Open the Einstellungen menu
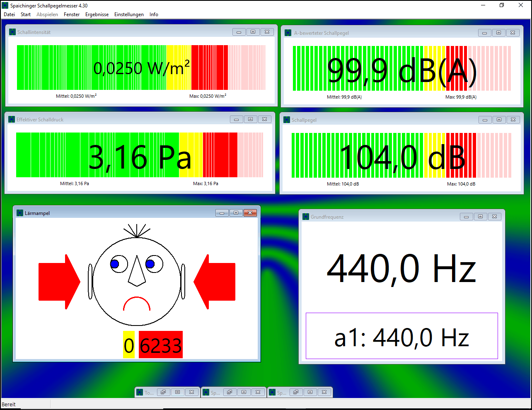The height and width of the screenshot is (410, 532). pyautogui.click(x=129, y=14)
